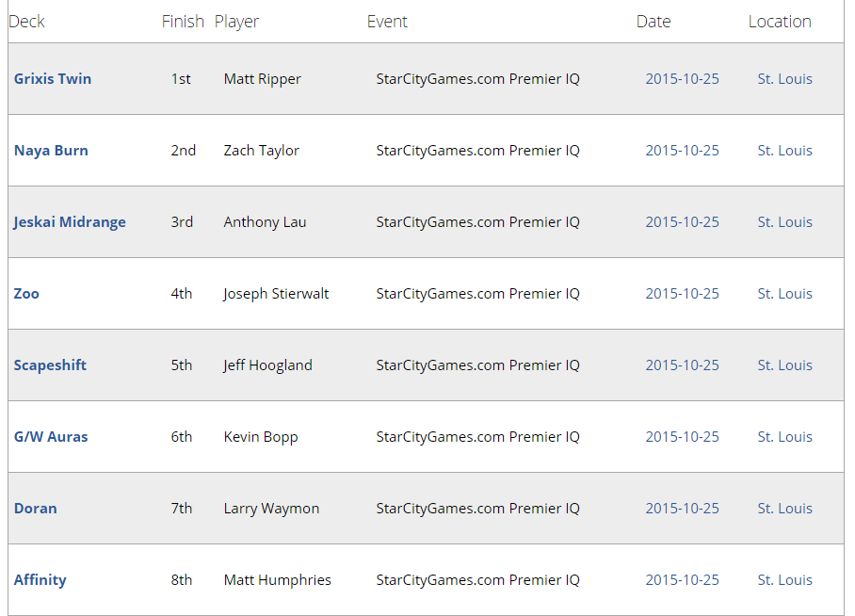Open the G/W Auras deck link
The height and width of the screenshot is (616, 855).
pos(51,436)
